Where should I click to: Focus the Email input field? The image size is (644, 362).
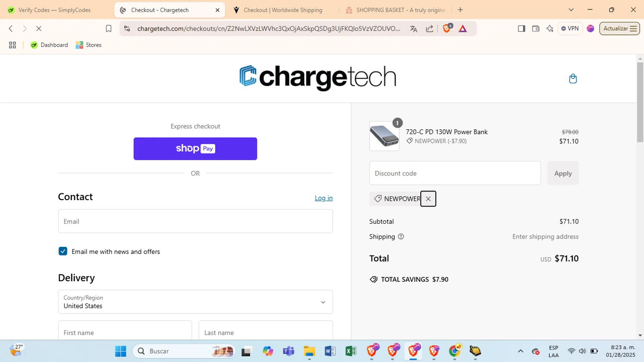coord(195,221)
